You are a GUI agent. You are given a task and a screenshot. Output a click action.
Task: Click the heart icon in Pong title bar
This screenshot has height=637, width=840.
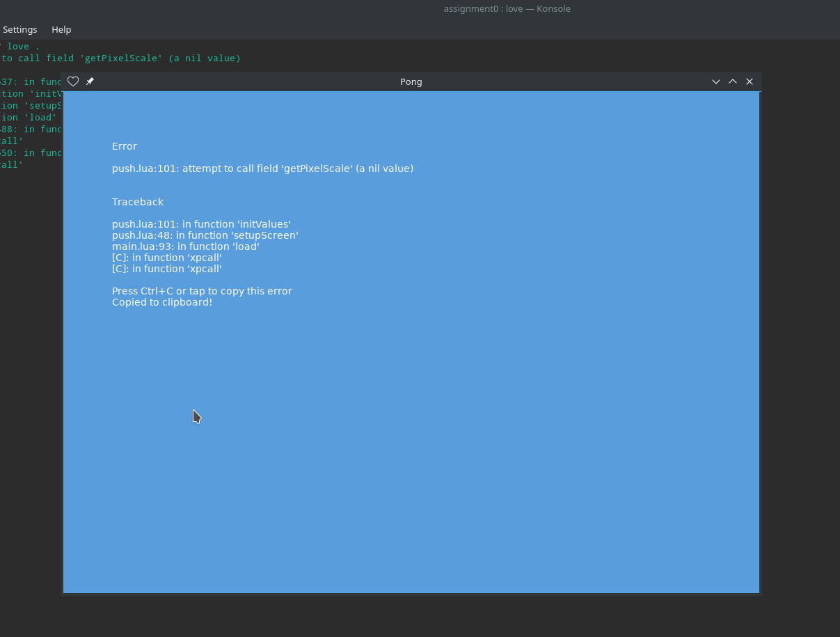pos(73,81)
